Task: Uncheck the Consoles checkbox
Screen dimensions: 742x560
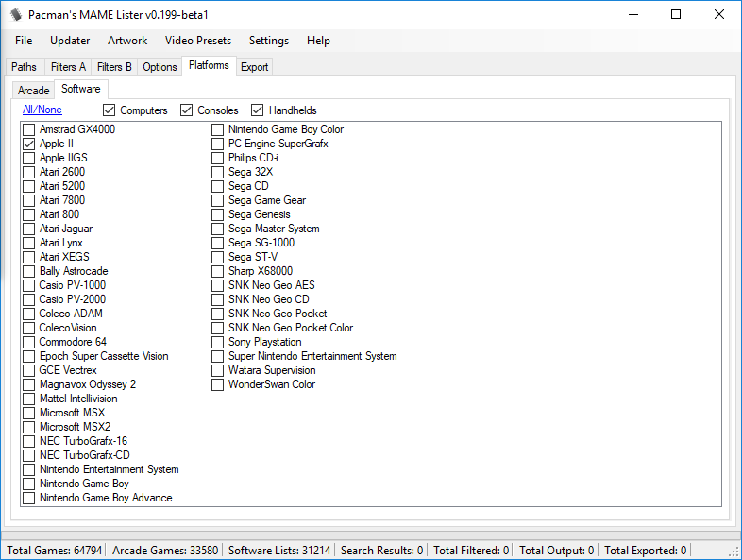Action: [187, 110]
